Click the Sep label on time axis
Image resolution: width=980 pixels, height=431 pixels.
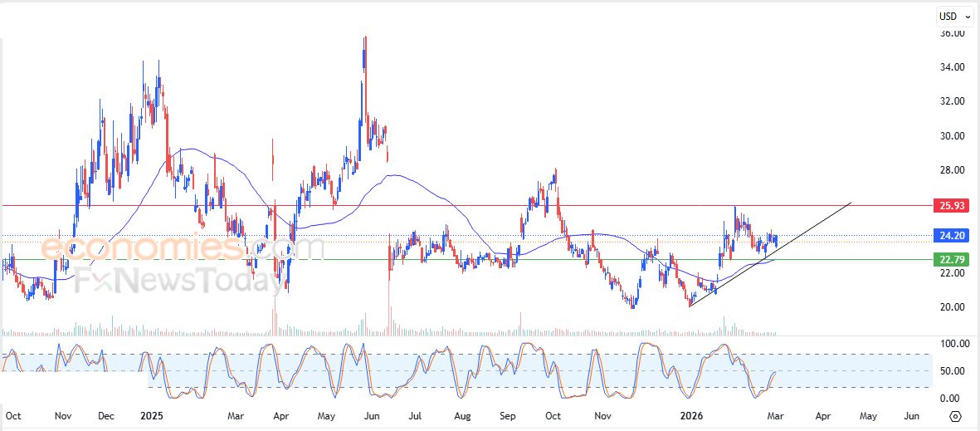pyautogui.click(x=508, y=415)
